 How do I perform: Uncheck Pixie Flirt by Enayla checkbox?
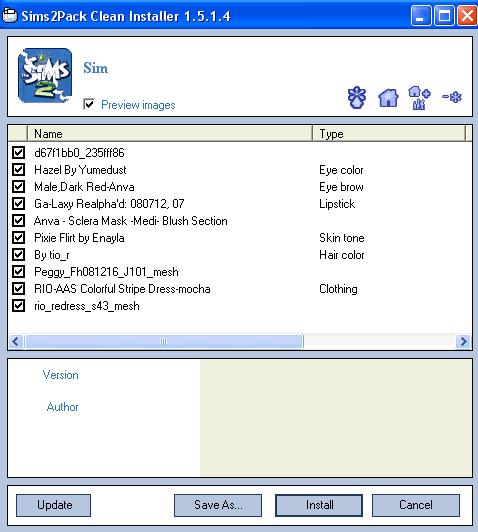[18, 238]
